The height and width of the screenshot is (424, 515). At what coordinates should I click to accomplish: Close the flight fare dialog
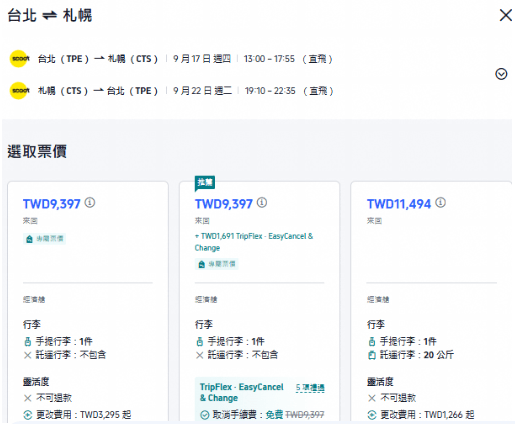click(506, 15)
